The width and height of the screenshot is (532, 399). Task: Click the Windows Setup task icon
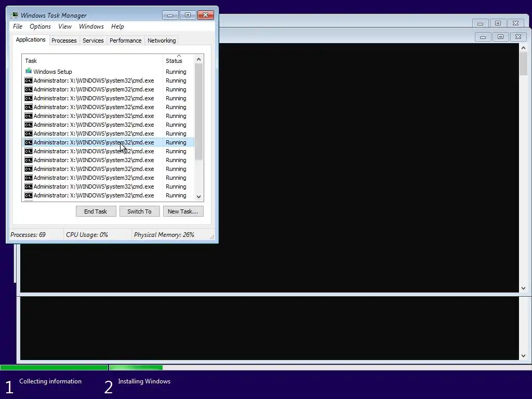[29, 71]
